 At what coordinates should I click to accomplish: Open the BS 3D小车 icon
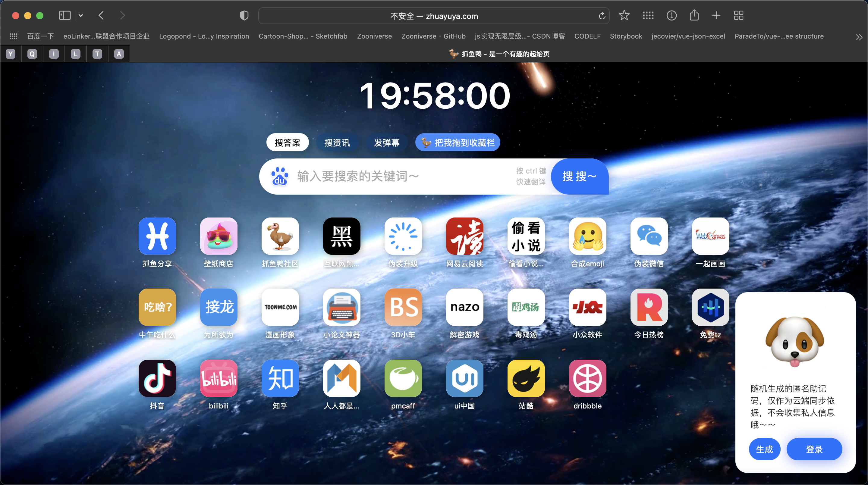coord(403,307)
